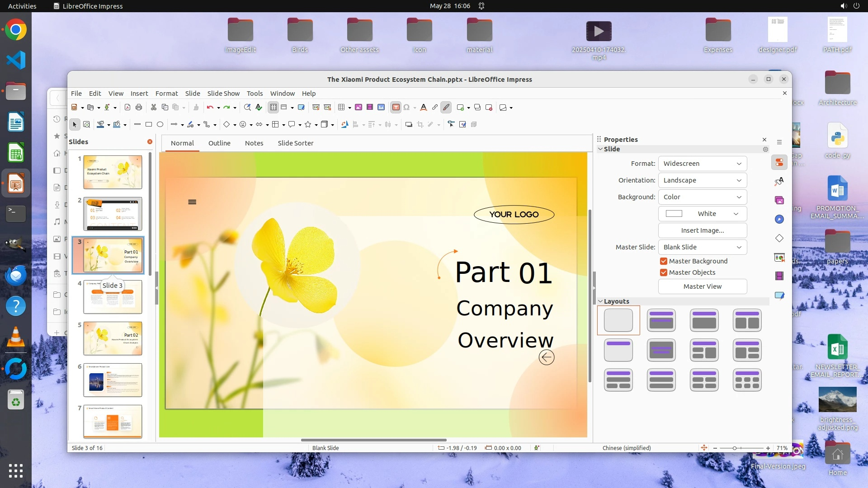Open the White background color picker
The height and width of the screenshot is (488, 868).
(702, 214)
